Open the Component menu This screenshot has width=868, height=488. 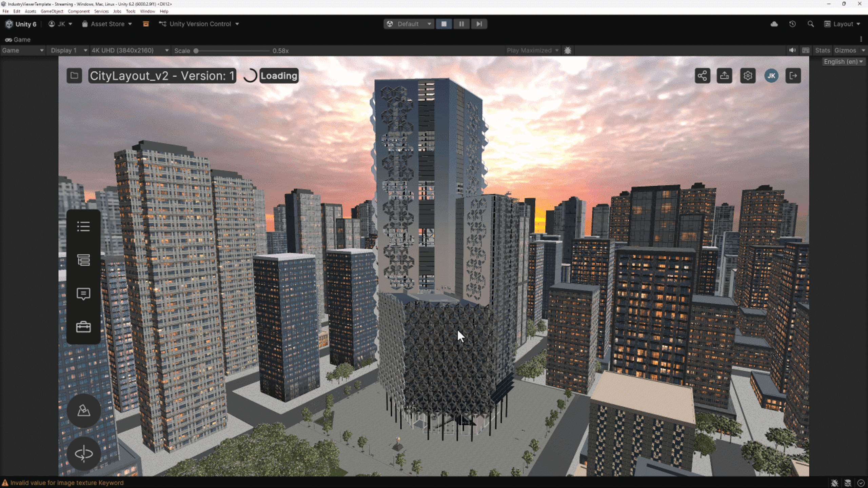tap(79, 11)
